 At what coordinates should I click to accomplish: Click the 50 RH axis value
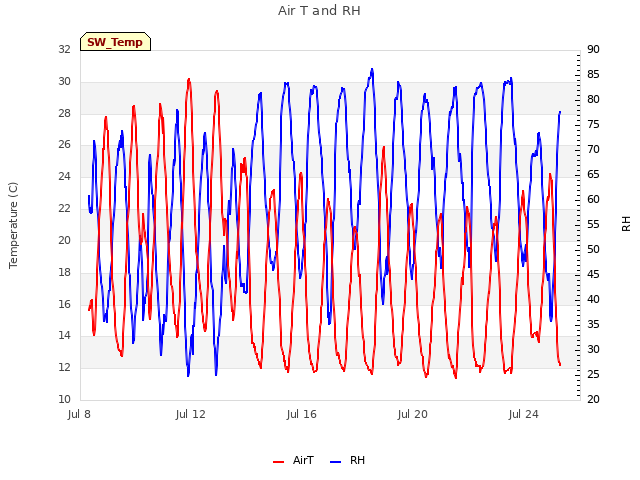pyautogui.click(x=593, y=249)
